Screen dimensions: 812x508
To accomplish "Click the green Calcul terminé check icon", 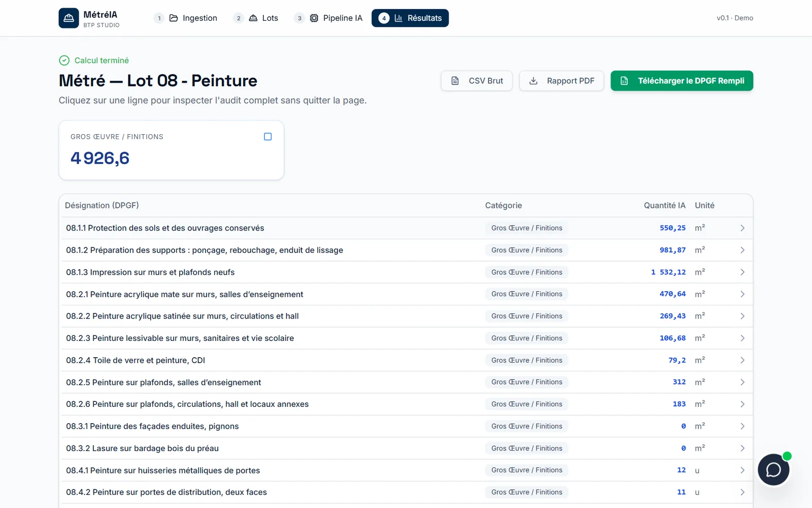I will (64, 60).
